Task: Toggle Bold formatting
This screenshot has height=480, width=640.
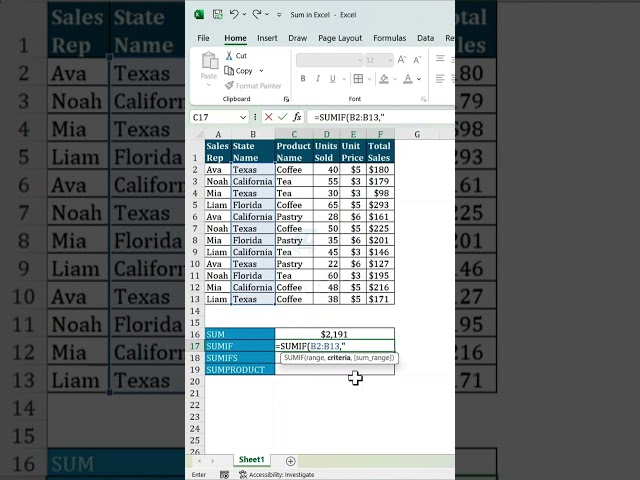Action: coord(303,78)
